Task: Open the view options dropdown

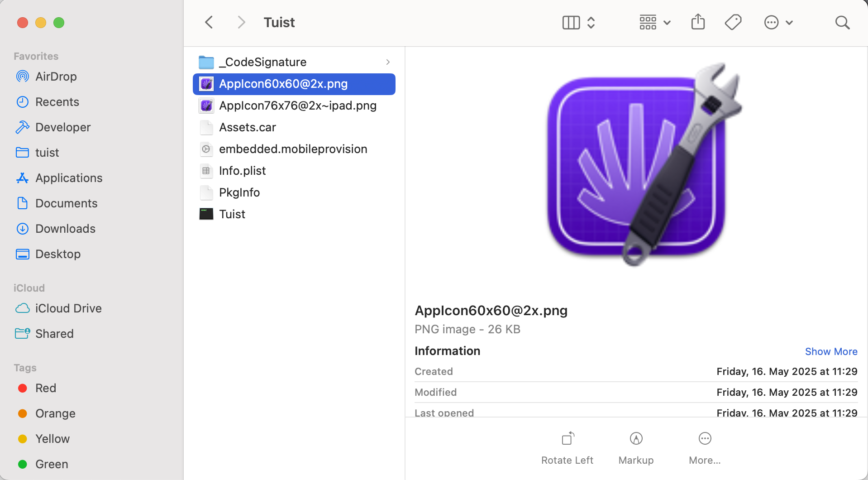Action: click(653, 22)
